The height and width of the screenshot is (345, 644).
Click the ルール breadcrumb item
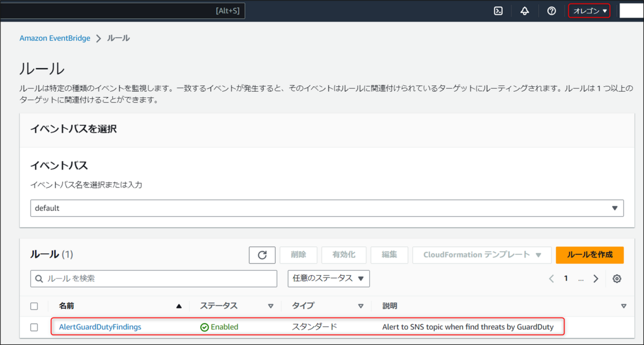[118, 38]
